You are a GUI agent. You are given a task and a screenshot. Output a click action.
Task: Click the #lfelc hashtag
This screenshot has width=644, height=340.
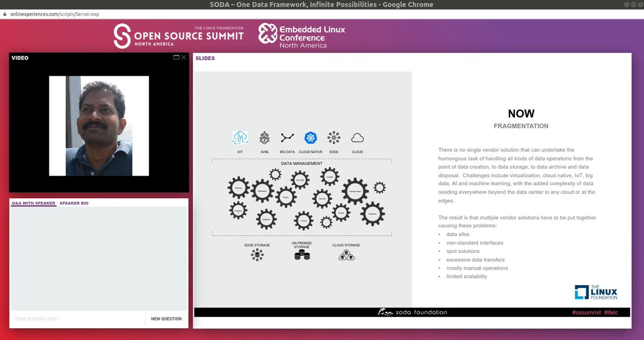(611, 313)
